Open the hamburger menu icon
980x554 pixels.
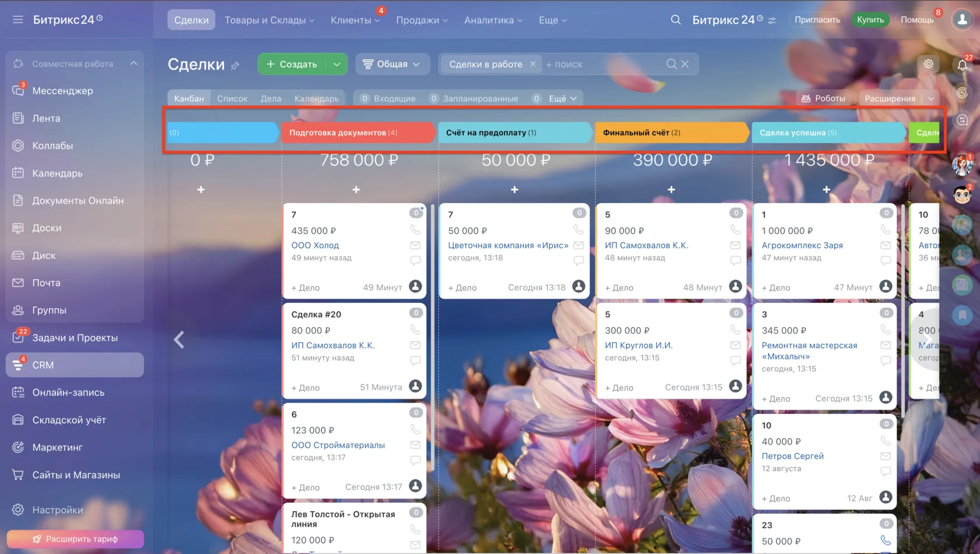click(18, 20)
